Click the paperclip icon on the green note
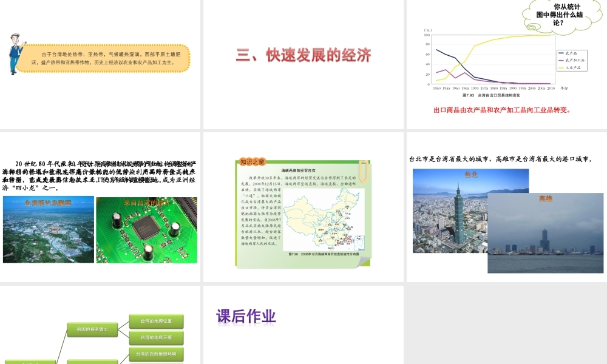The height and width of the screenshot is (364, 607). click(x=364, y=172)
